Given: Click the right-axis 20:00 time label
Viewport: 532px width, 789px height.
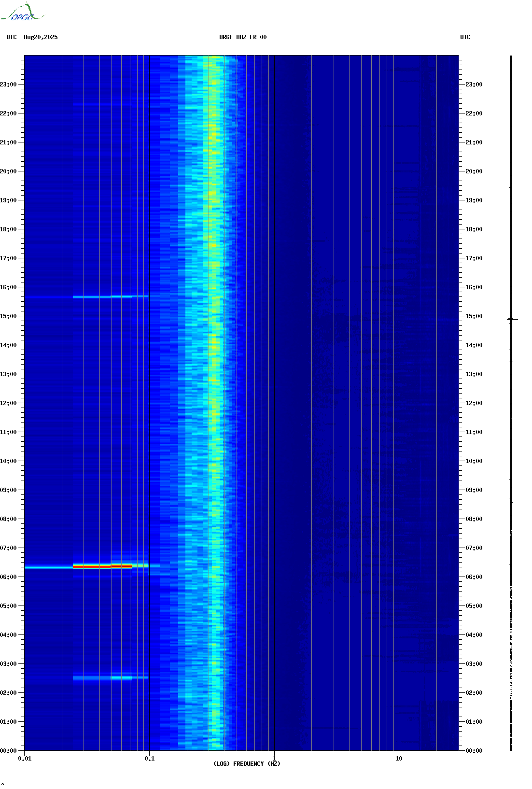Looking at the screenshot, I should 474,171.
